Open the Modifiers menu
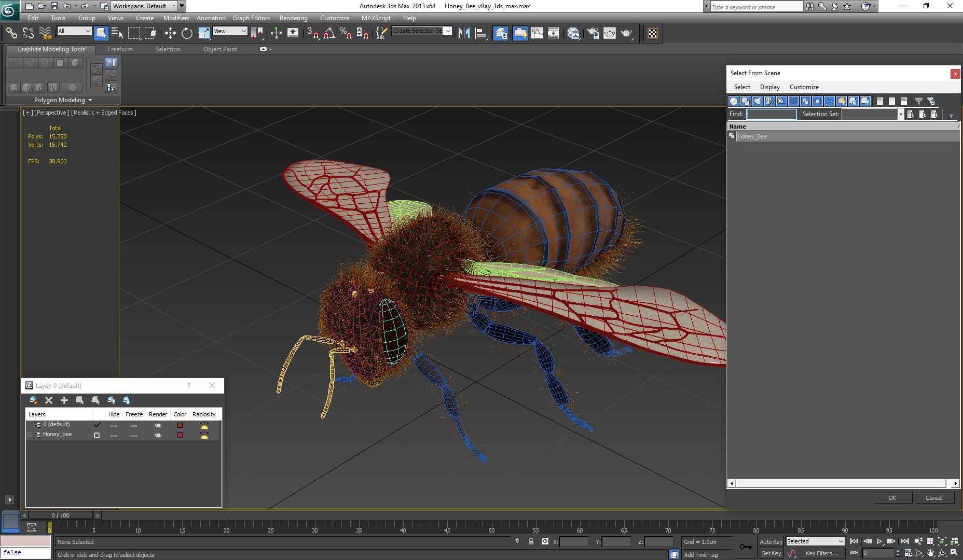This screenshot has height=560, width=963. [x=176, y=18]
